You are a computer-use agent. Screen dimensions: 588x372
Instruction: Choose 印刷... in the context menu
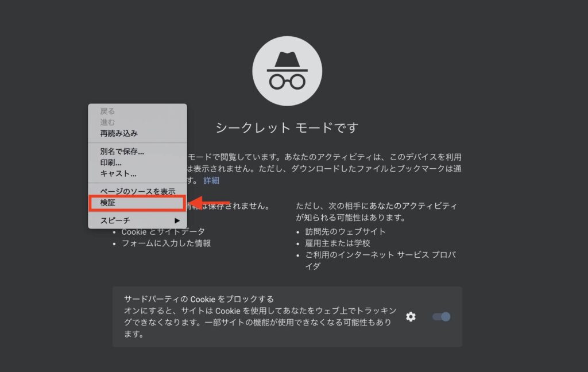(137, 162)
